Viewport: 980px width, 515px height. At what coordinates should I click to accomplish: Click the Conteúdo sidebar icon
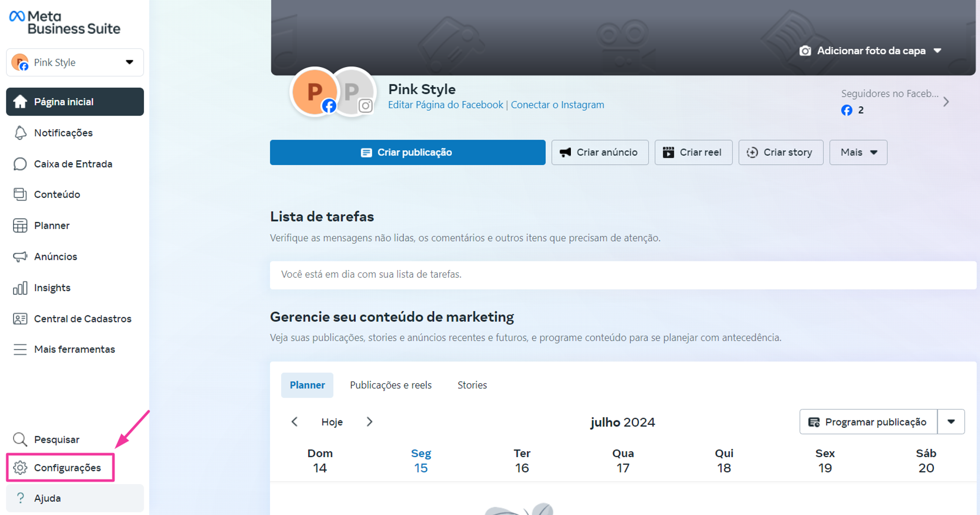20,195
